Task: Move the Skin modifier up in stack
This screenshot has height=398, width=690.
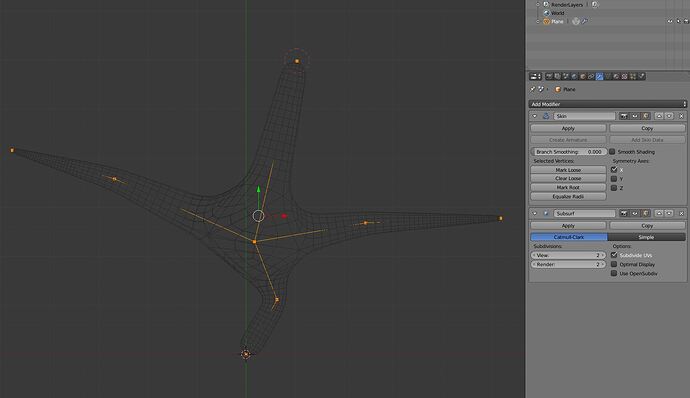Action: 659,116
